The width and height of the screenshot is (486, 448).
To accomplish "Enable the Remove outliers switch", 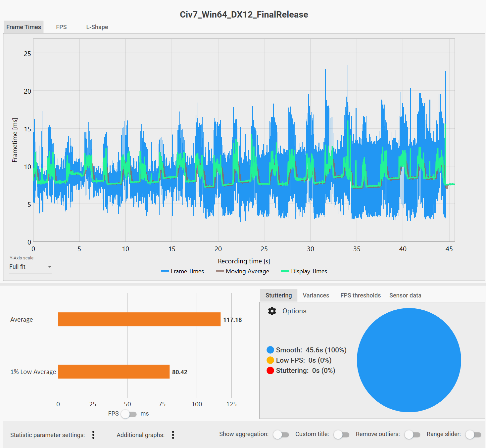I will coord(412,434).
